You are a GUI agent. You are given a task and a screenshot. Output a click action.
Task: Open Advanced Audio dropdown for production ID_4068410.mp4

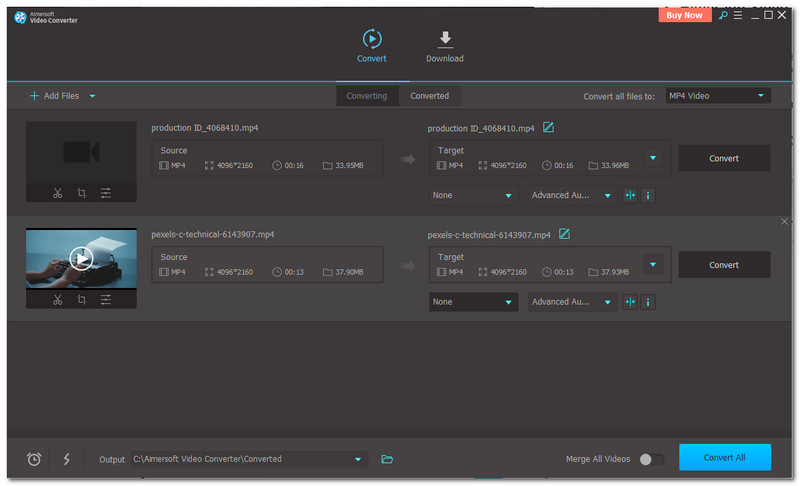coord(572,196)
